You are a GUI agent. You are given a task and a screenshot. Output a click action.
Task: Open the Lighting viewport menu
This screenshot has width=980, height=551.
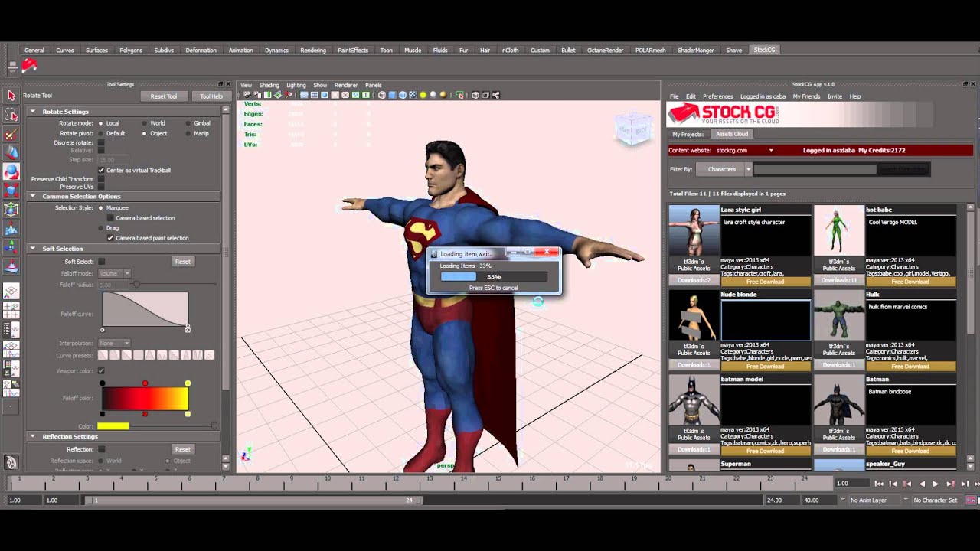tap(296, 85)
